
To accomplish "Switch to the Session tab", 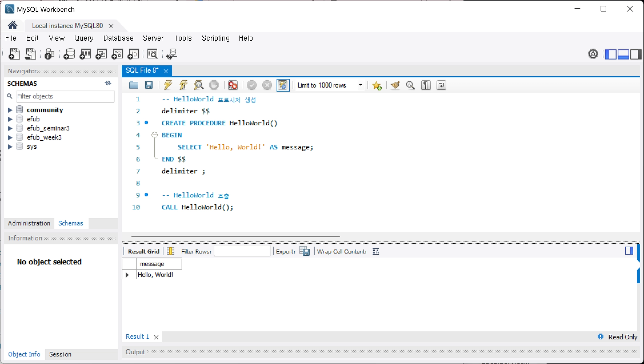I will click(60, 354).
